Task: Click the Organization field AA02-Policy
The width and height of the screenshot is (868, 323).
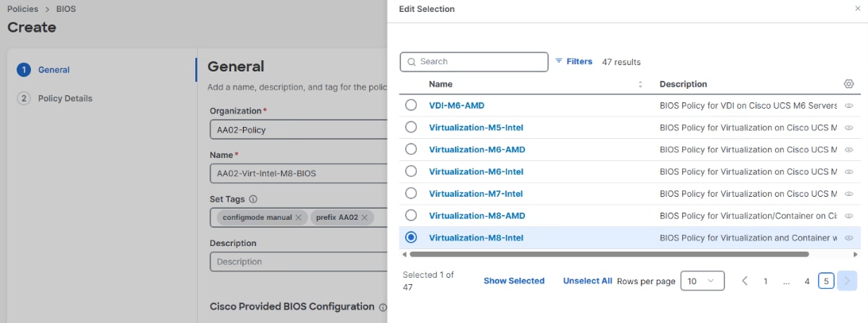Action: pyautogui.click(x=299, y=130)
